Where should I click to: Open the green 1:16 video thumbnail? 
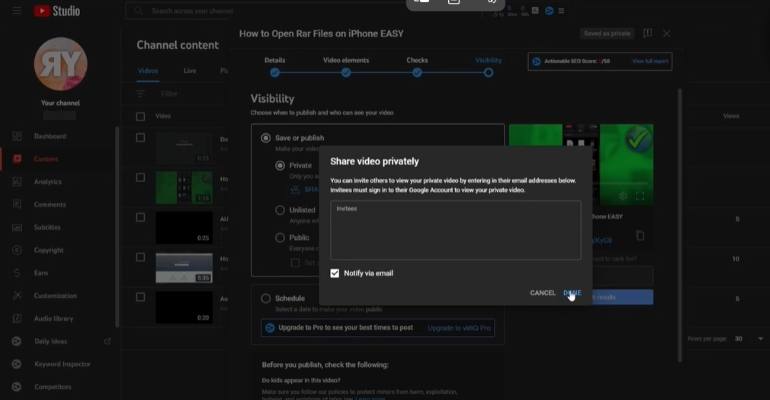pos(184,188)
